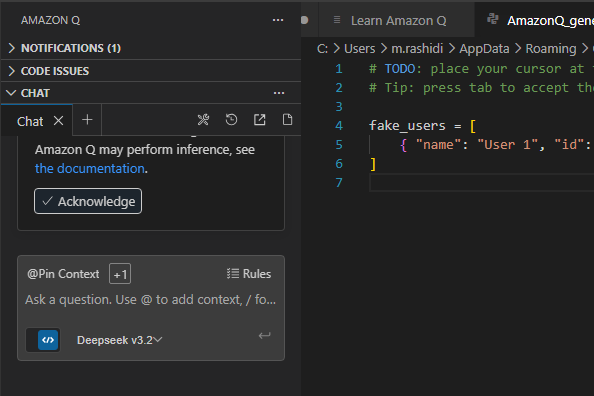594x396 pixels.
Task: Switch to the Learn Amazon Q tab
Action: (x=397, y=20)
